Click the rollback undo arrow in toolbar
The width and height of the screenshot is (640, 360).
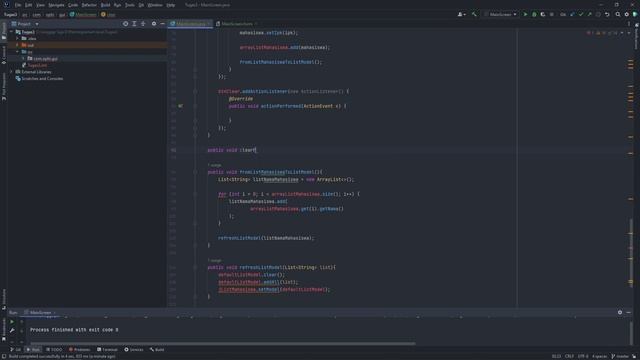pos(607,14)
